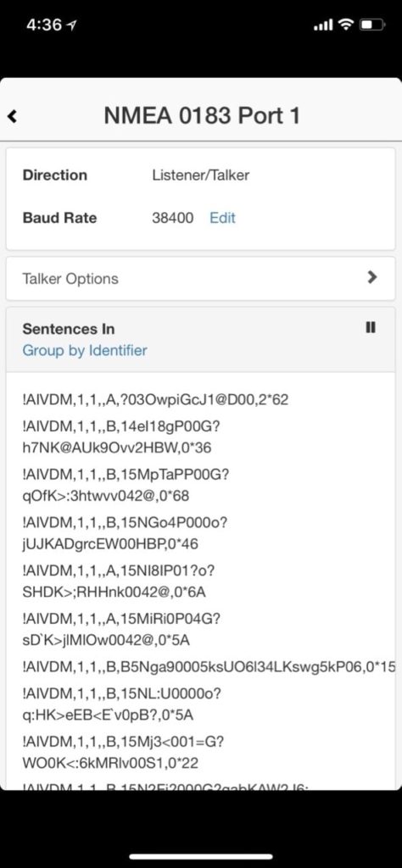This screenshot has width=402, height=868.
Task: Tap the cellular signal indicator
Action: coord(323,25)
